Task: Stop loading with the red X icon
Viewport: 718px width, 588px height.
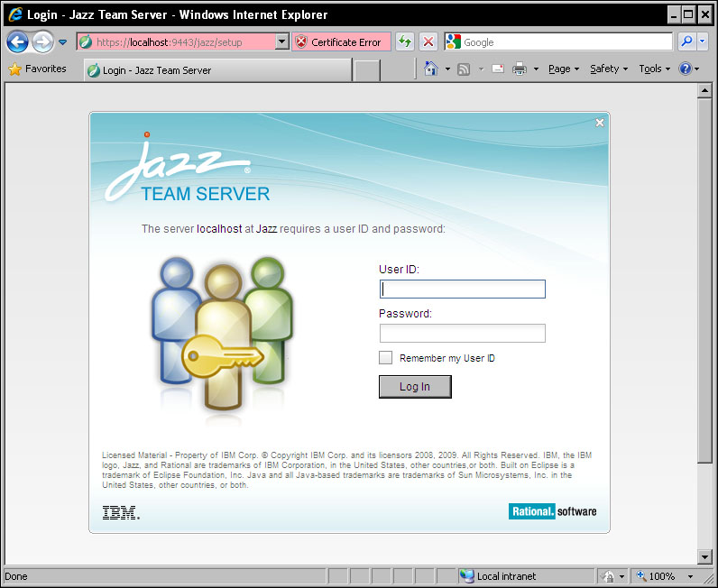Action: pos(428,42)
